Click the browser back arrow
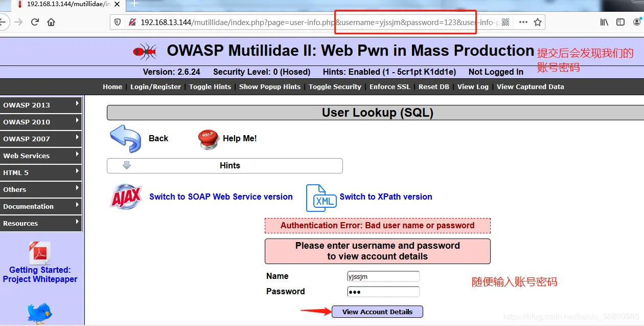The width and height of the screenshot is (644, 326). click(x=3, y=22)
